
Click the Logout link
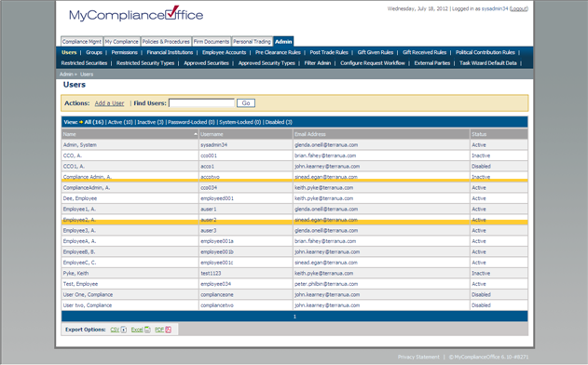pos(519,8)
